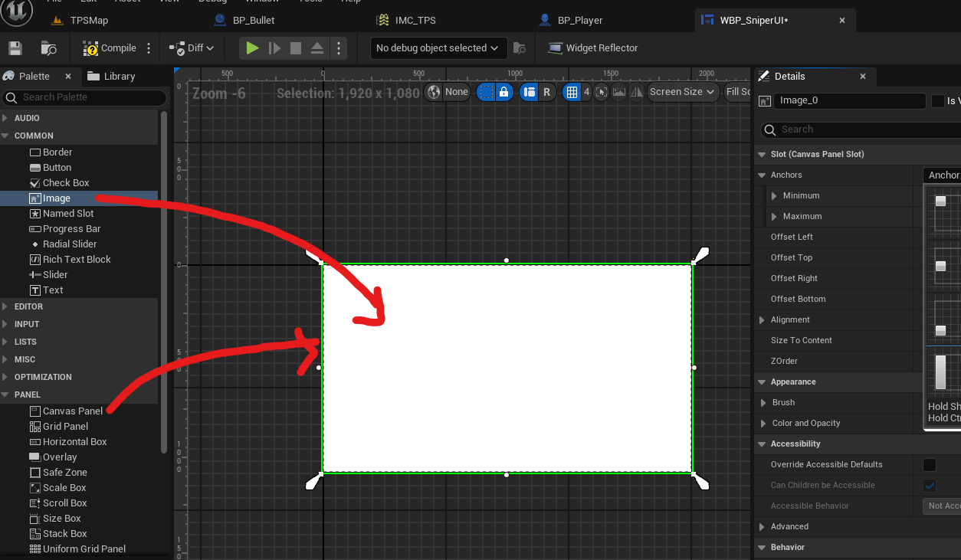Open the Screen Size dropdown

[682, 92]
